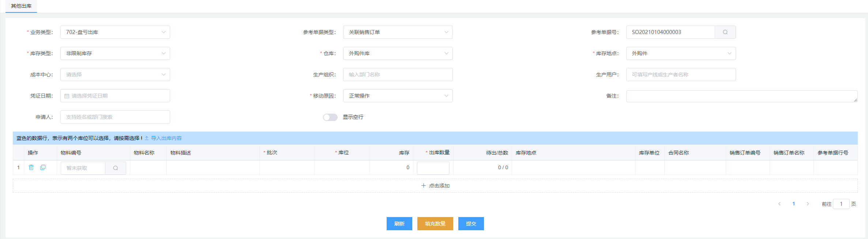Click the 备注 text area
The width and height of the screenshot is (868, 239).
(x=741, y=96)
